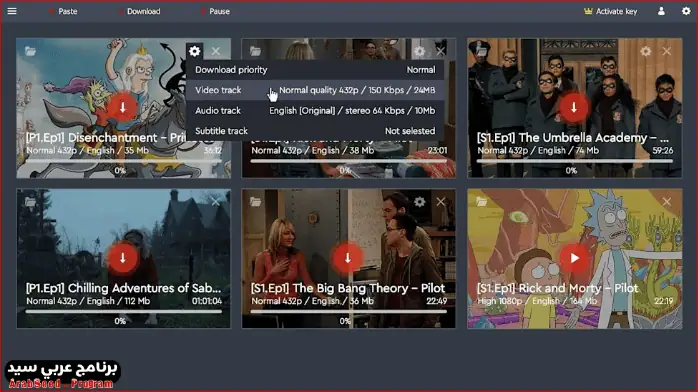Screen dimensions: 698x392
Task: Change English [Original] stereo audio option
Action: tap(352, 111)
